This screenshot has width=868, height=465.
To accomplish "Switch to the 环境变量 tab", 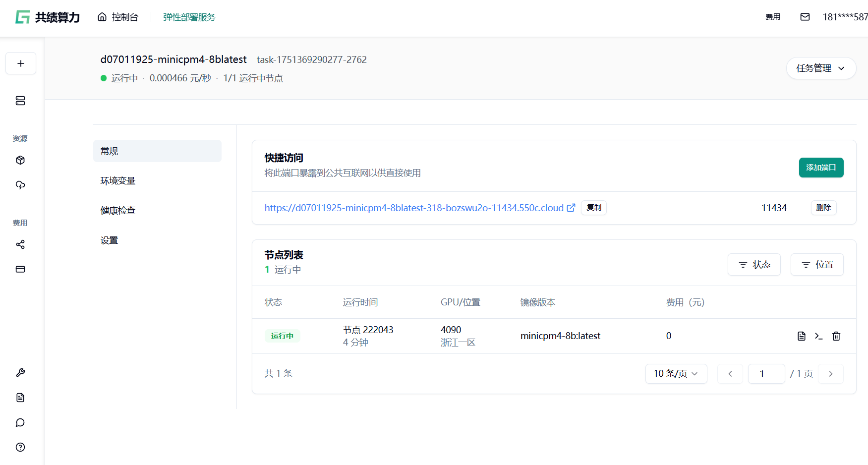I will [118, 181].
